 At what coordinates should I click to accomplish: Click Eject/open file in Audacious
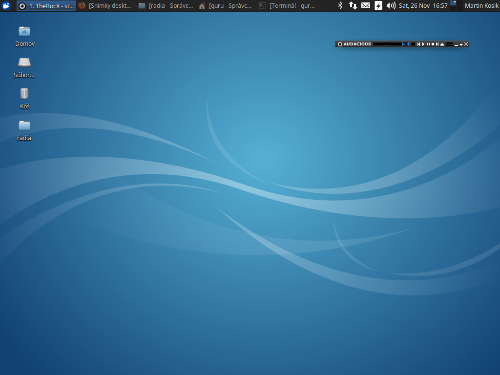tap(442, 44)
